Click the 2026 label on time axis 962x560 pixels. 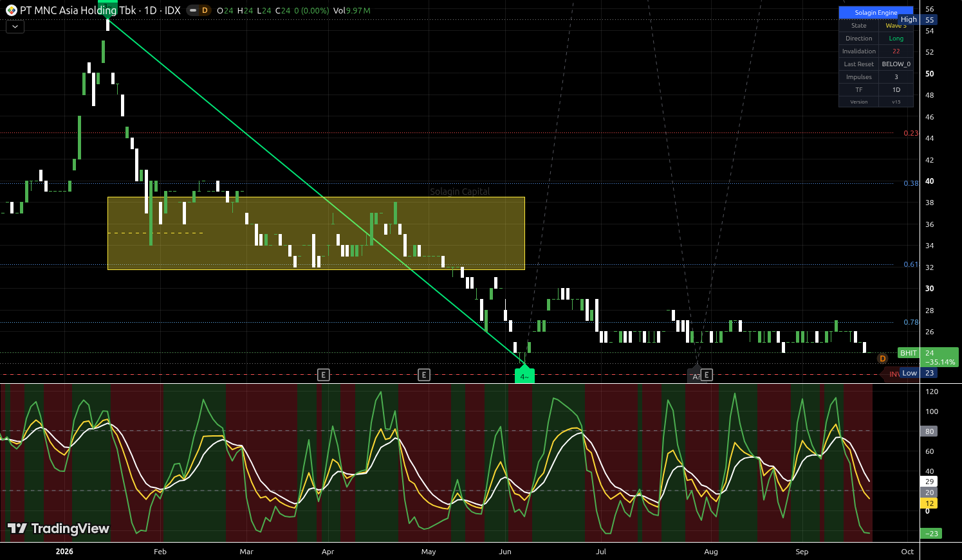(x=64, y=552)
